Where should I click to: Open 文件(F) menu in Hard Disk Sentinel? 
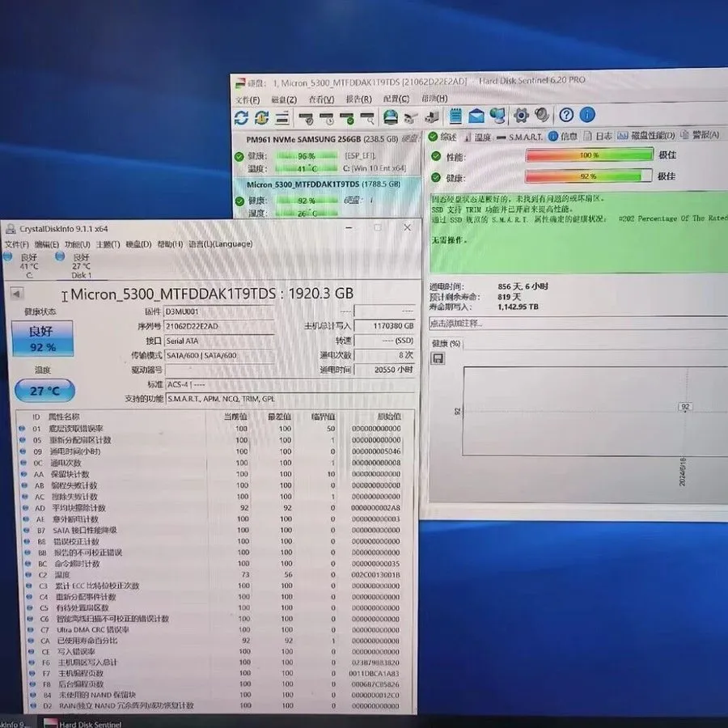point(248,99)
